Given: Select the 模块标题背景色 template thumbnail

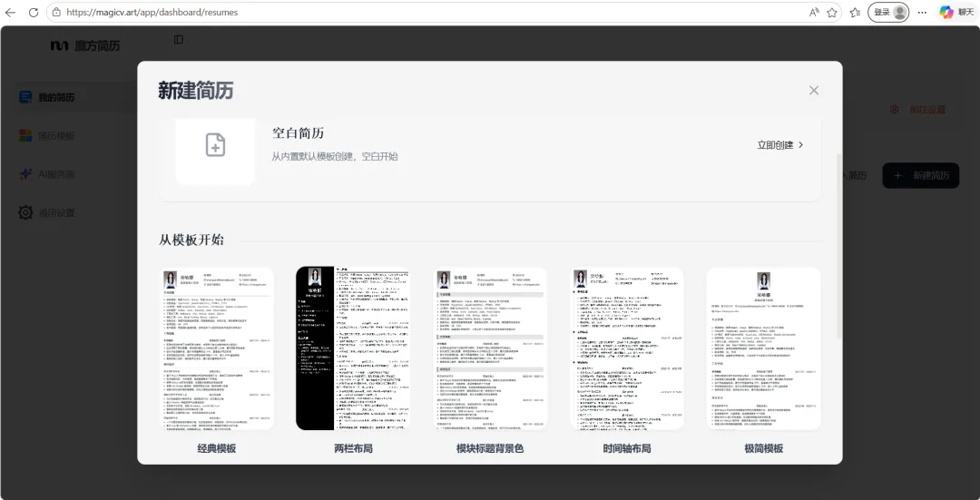Looking at the screenshot, I should [490, 348].
